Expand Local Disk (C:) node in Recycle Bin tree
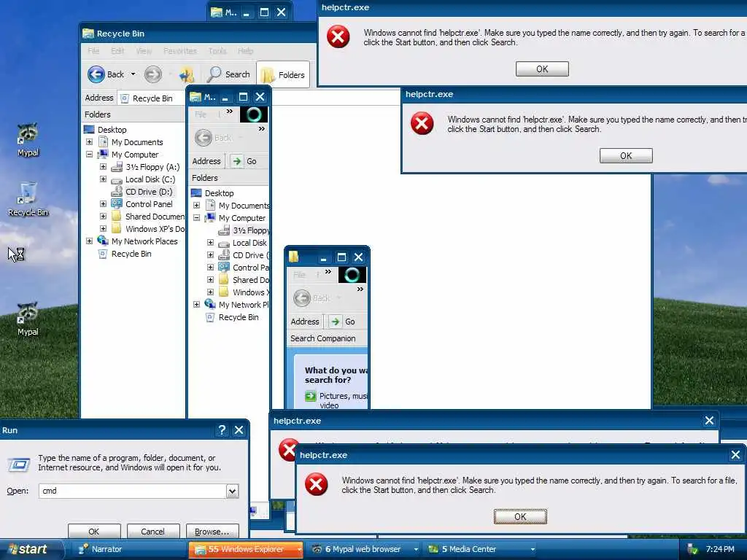 pyautogui.click(x=103, y=179)
